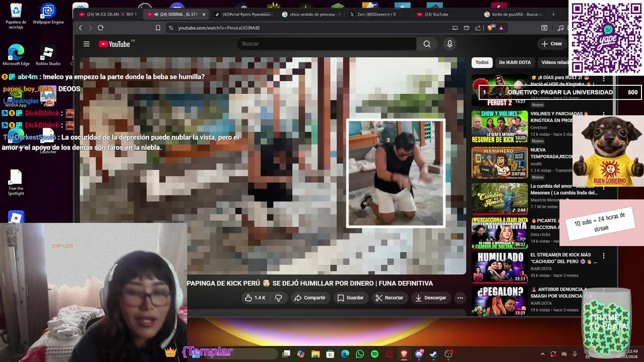644x362 pixels.
Task: Open PERUST 2 video thumbnail
Action: click(499, 90)
